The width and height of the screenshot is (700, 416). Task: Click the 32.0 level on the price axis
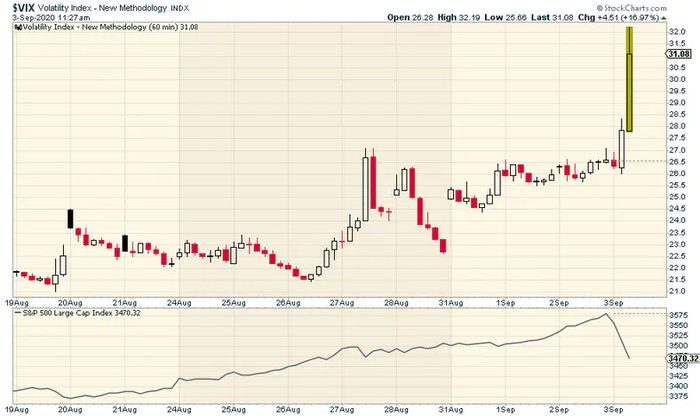(677, 32)
